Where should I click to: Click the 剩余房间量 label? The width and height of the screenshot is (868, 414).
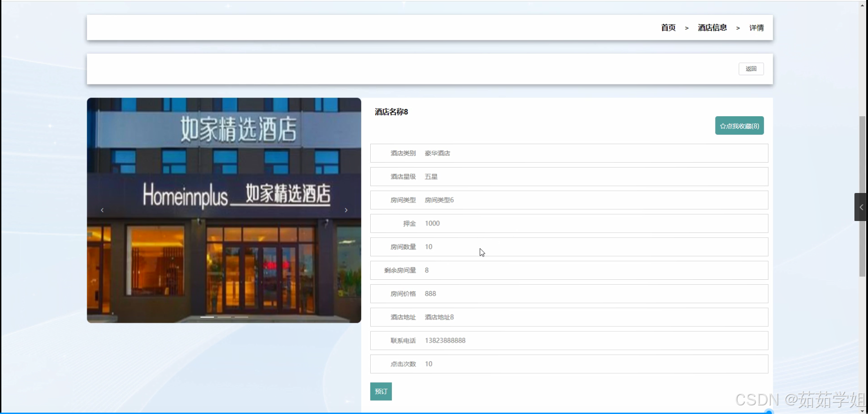tap(400, 270)
